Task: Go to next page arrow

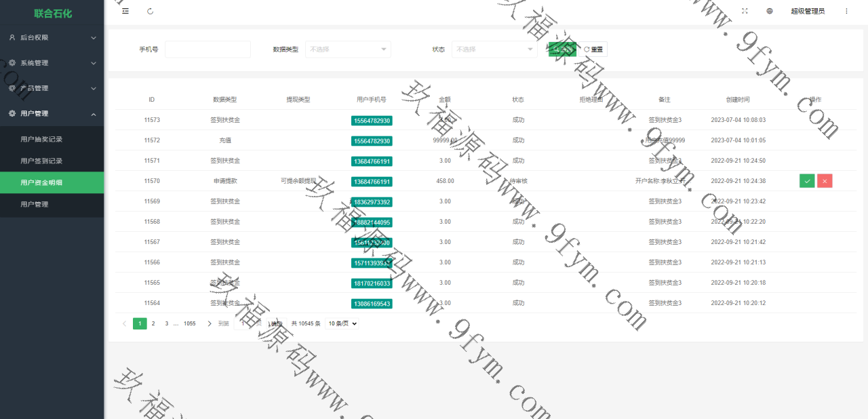Action: tap(210, 323)
